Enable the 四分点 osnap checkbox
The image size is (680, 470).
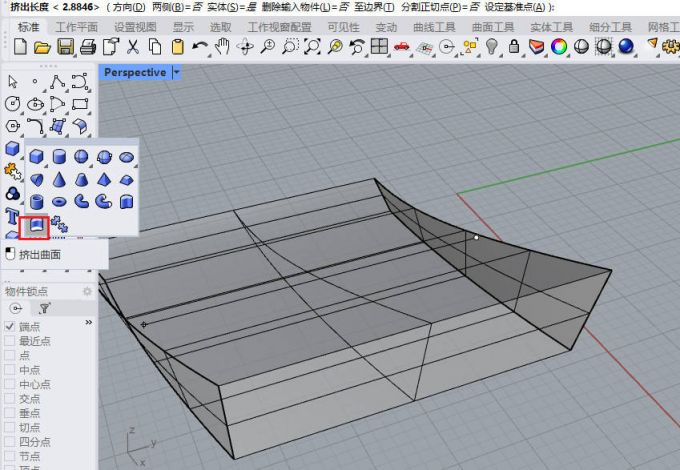(10, 442)
